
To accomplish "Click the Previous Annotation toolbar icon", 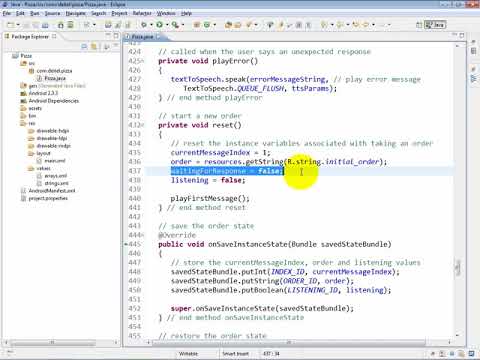I will [340, 25].
